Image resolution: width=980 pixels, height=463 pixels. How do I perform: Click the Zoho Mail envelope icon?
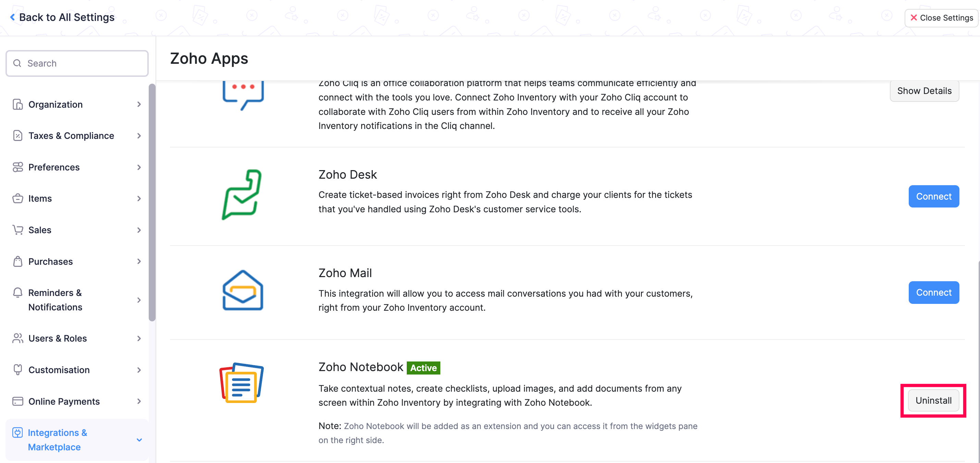(243, 290)
